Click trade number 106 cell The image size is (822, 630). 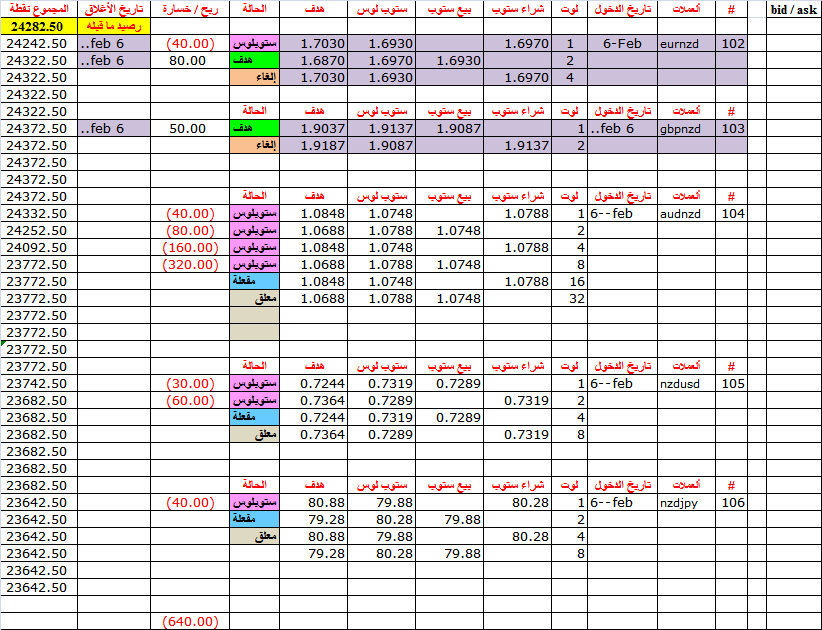pyautogui.click(x=732, y=503)
